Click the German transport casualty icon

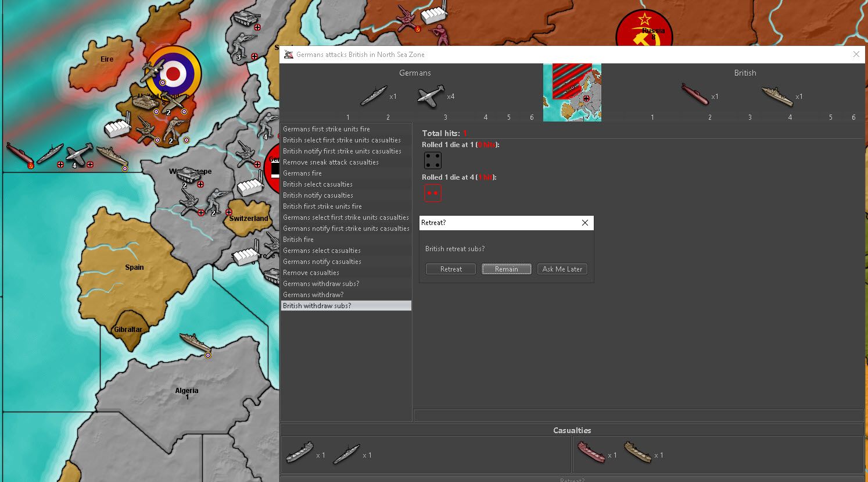tap(299, 452)
